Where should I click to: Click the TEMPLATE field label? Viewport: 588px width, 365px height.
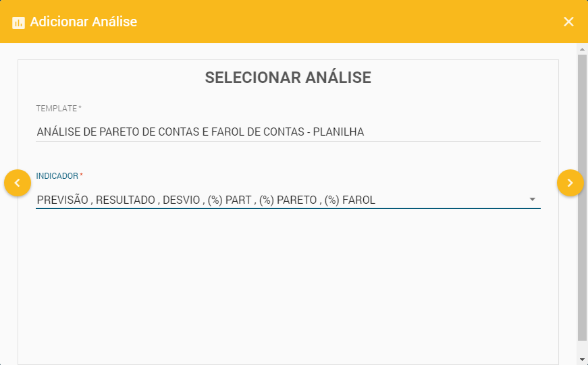pyautogui.click(x=57, y=108)
